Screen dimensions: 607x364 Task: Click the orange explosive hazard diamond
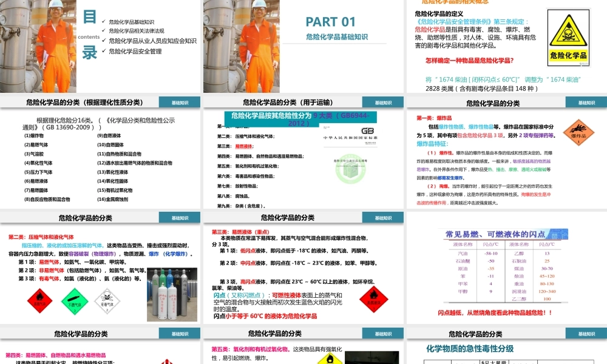[x=578, y=132]
